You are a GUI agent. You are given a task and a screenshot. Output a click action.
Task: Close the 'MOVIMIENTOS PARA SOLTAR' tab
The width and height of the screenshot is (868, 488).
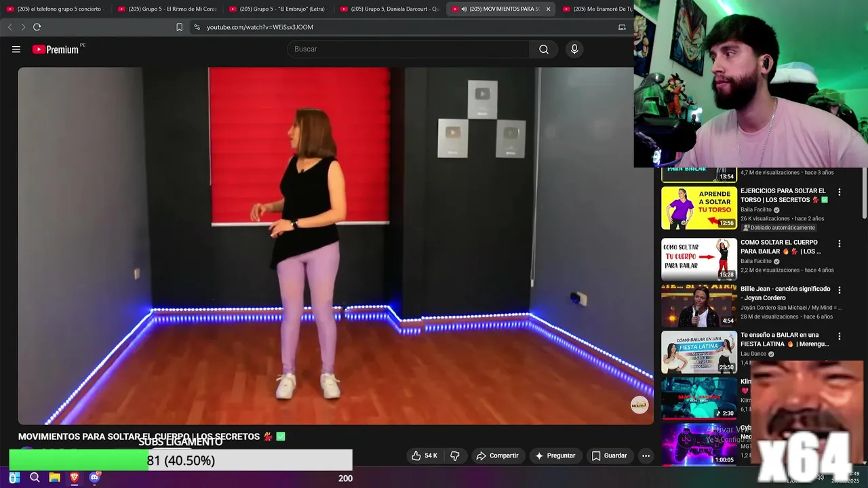(x=548, y=9)
